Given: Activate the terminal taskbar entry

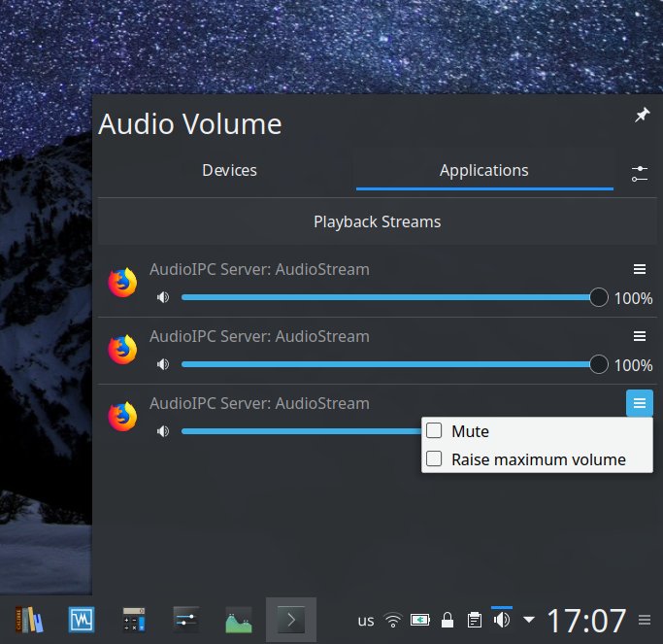Looking at the screenshot, I should [291, 620].
